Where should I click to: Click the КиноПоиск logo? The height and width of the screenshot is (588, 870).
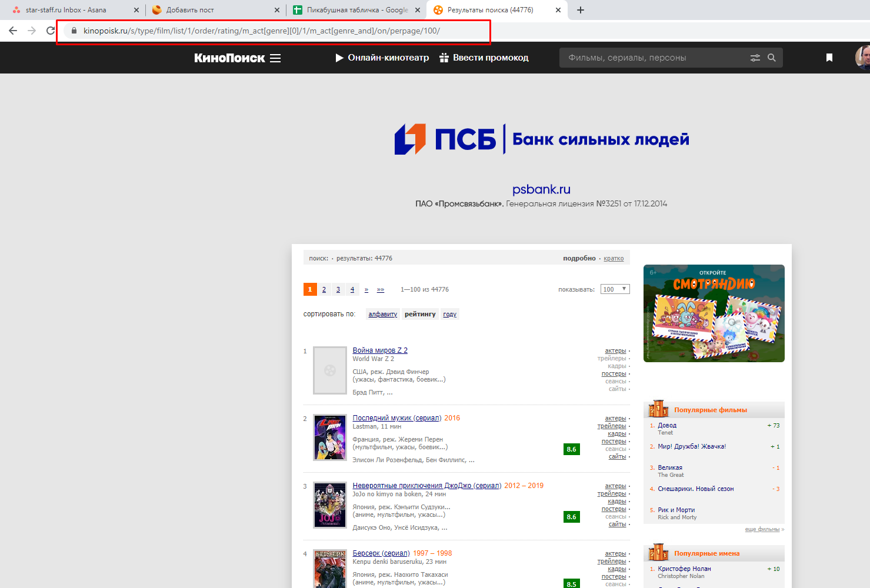tap(229, 58)
